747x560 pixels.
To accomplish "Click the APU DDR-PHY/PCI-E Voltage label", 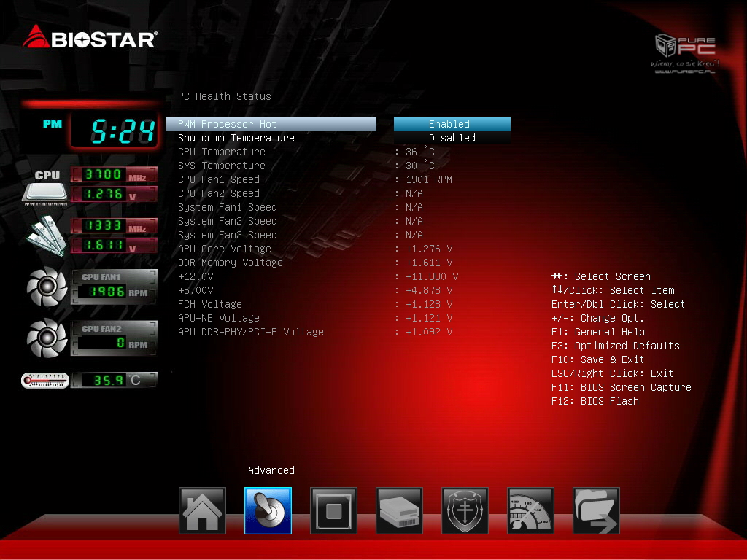I will tap(251, 332).
